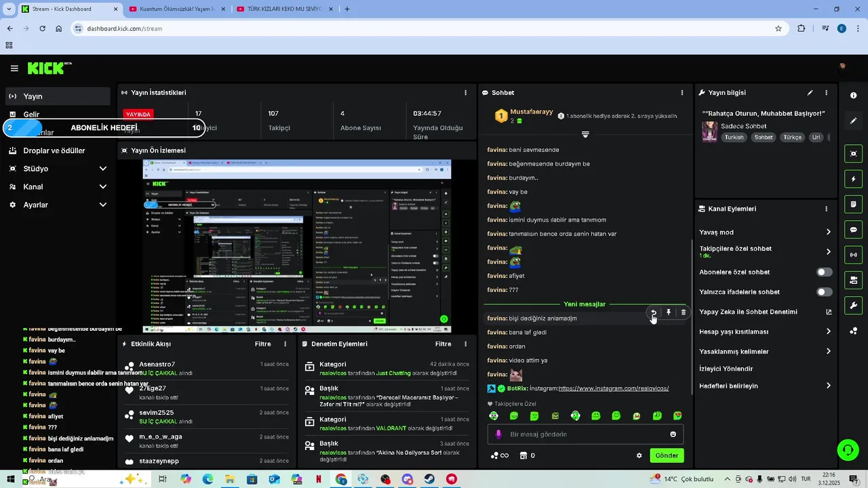Open Steam from the Windows taskbar
Image resolution: width=868 pixels, height=488 pixels.
430,479
